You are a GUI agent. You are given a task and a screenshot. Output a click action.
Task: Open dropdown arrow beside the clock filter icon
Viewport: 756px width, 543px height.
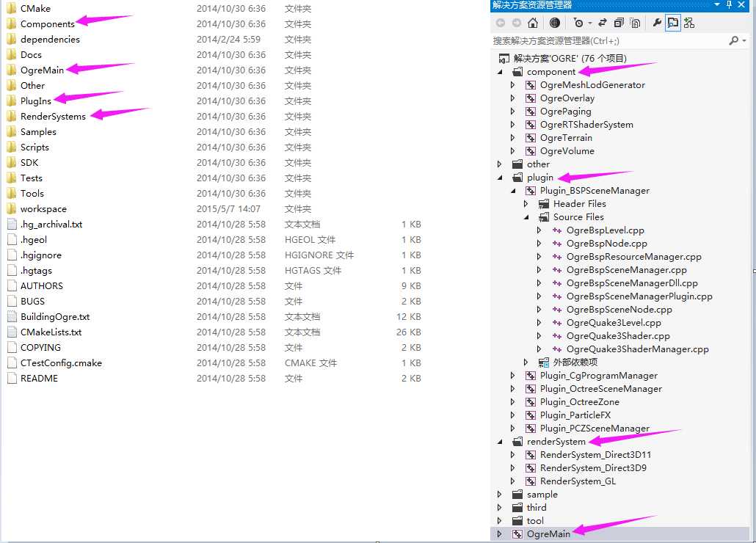point(589,23)
